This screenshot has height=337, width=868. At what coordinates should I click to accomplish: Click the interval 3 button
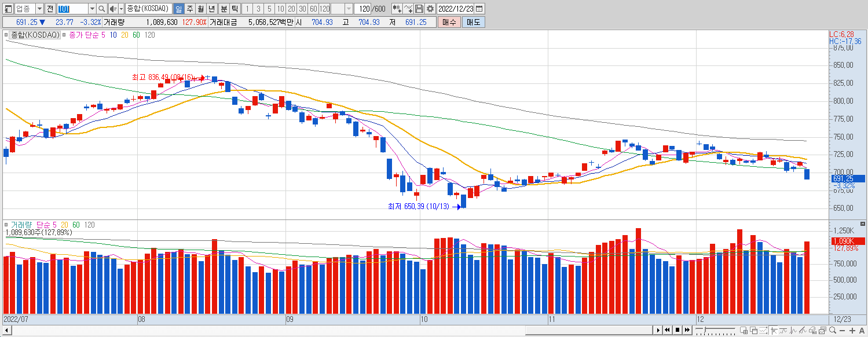258,9
